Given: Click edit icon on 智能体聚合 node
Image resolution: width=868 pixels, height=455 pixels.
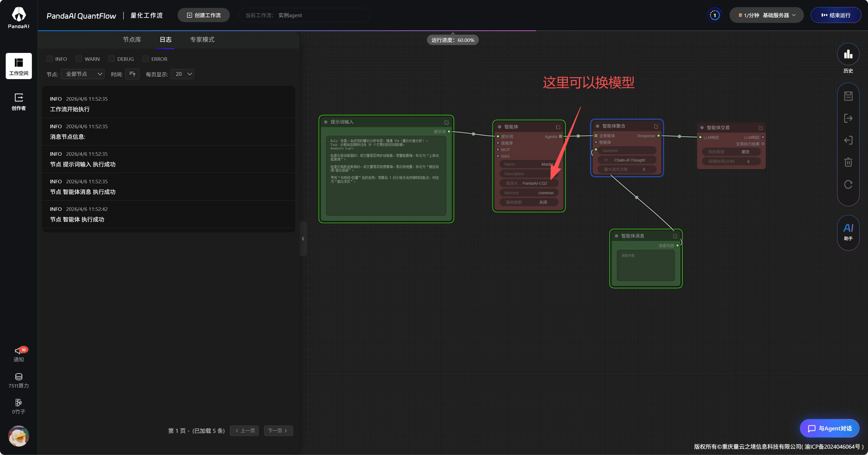Looking at the screenshot, I should (656, 126).
